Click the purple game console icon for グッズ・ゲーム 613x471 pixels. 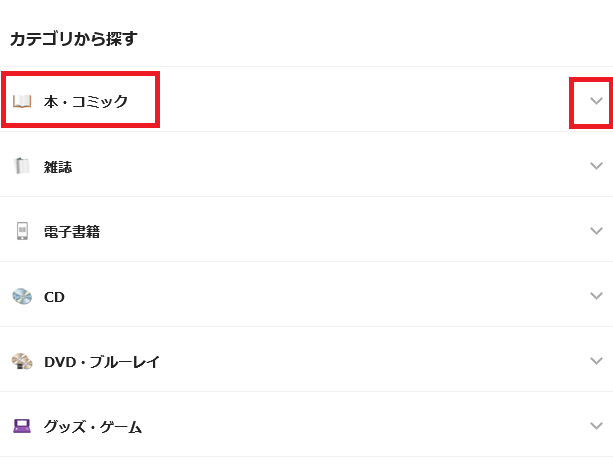click(22, 426)
